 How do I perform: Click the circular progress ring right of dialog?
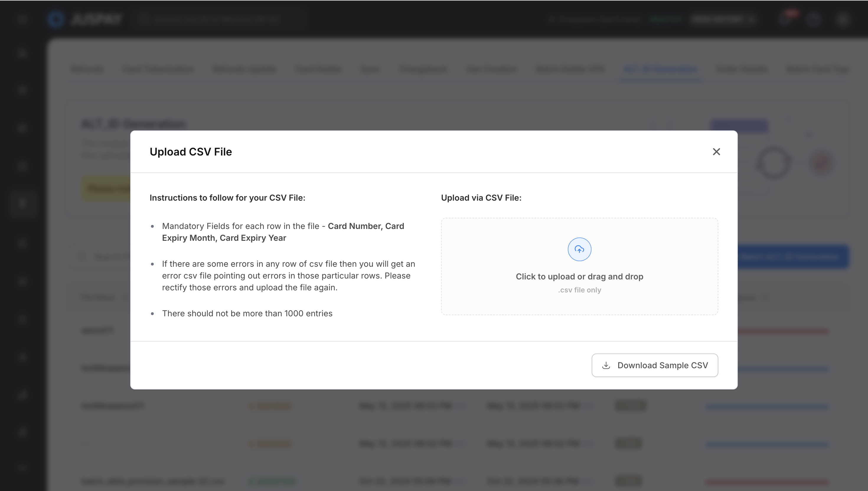click(x=774, y=163)
